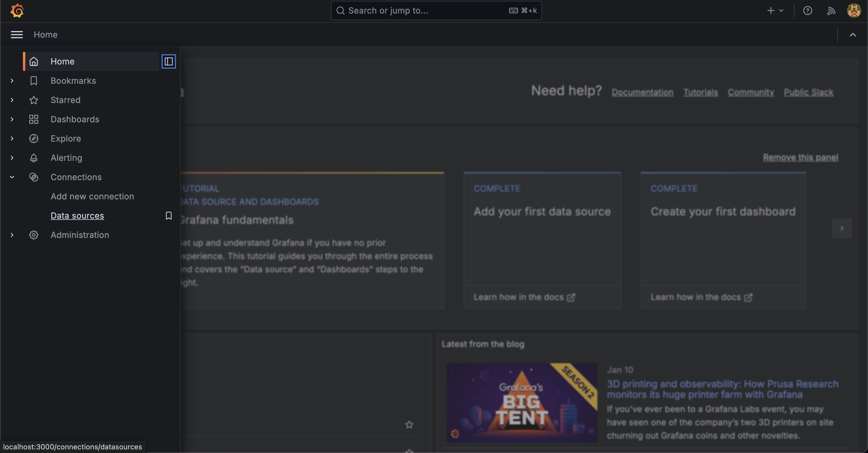
Task: Click the Administration gear icon
Action: (x=33, y=235)
